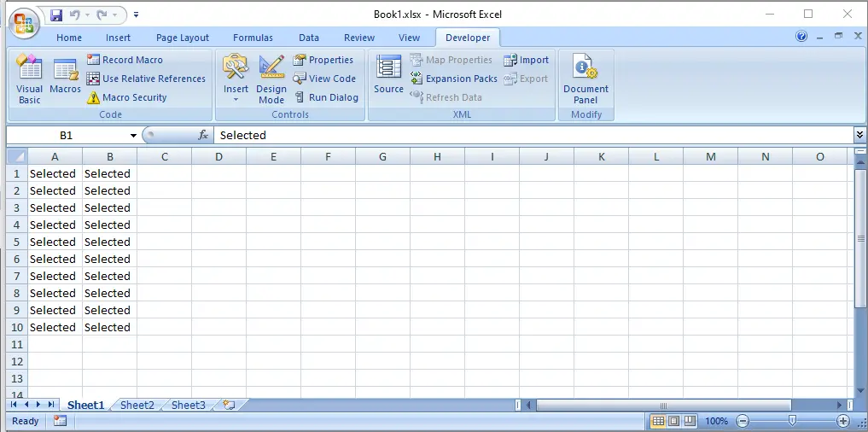868x432 pixels.
Task: Minimize the ribbon workbook window
Action: coord(820,37)
